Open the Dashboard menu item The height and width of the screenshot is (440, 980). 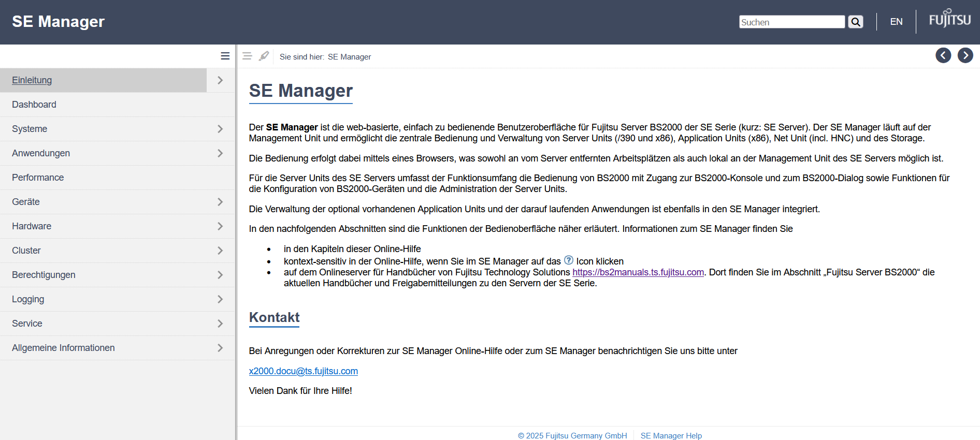34,105
